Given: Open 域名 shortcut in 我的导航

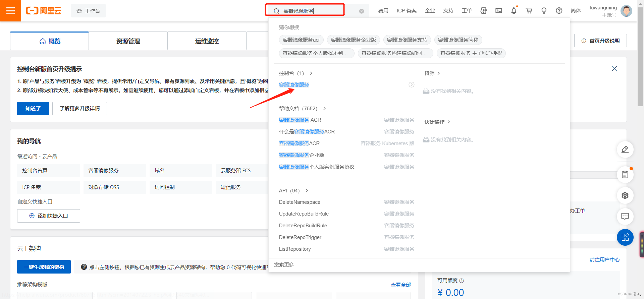Looking at the screenshot, I should (181, 171).
